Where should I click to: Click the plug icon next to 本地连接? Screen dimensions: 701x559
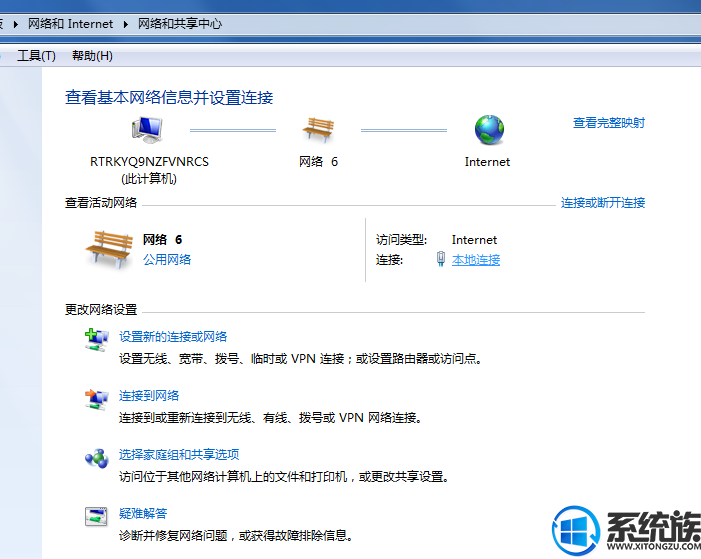click(441, 259)
